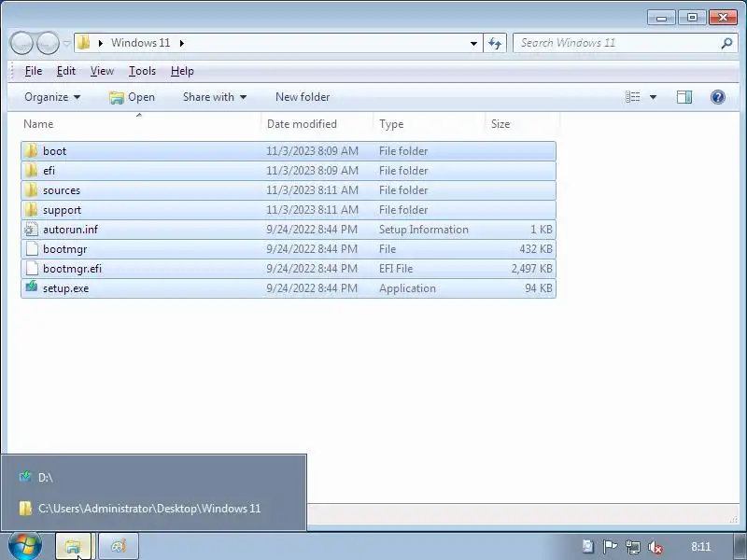Click the 2,497 KB size value
This screenshot has width=747, height=560.
click(532, 269)
